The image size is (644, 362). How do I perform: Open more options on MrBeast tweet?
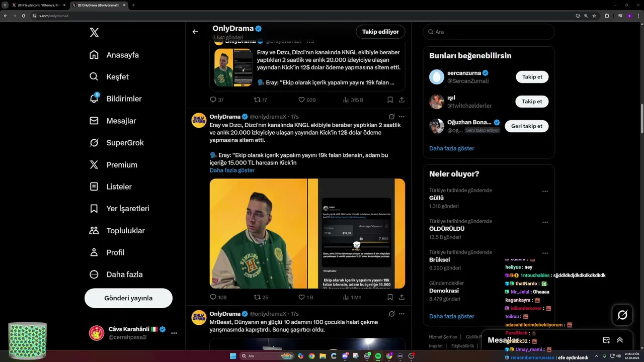coord(401,314)
